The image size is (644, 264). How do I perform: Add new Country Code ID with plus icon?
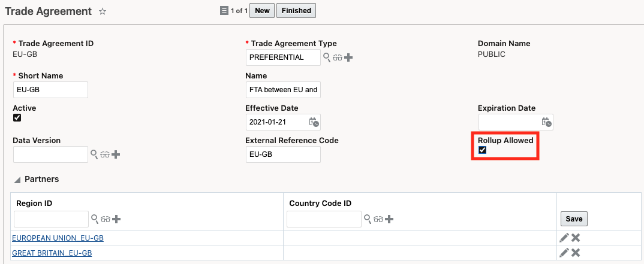389,219
